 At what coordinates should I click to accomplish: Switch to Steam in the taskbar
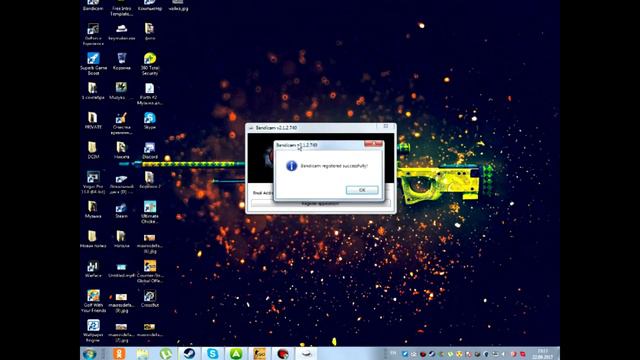[189, 353]
